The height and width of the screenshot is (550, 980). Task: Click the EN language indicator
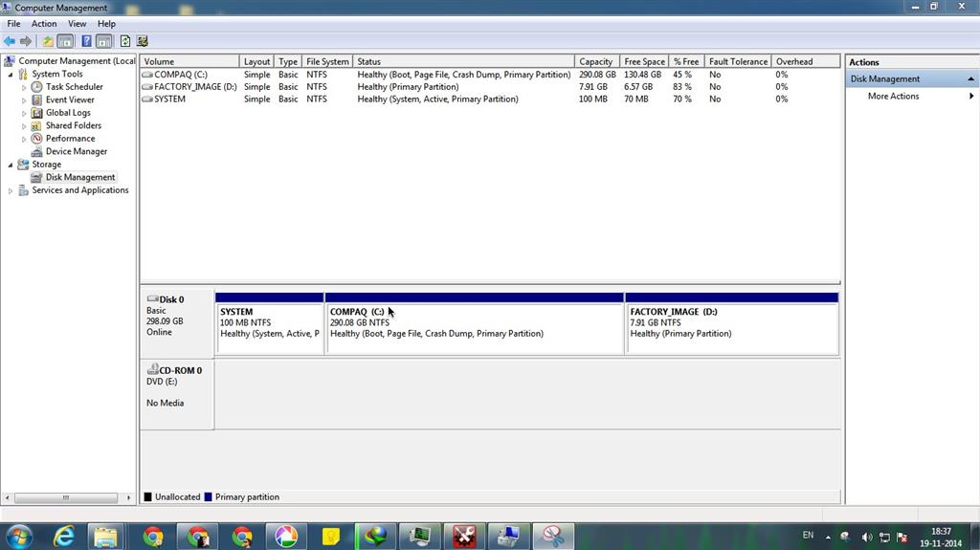click(x=808, y=536)
